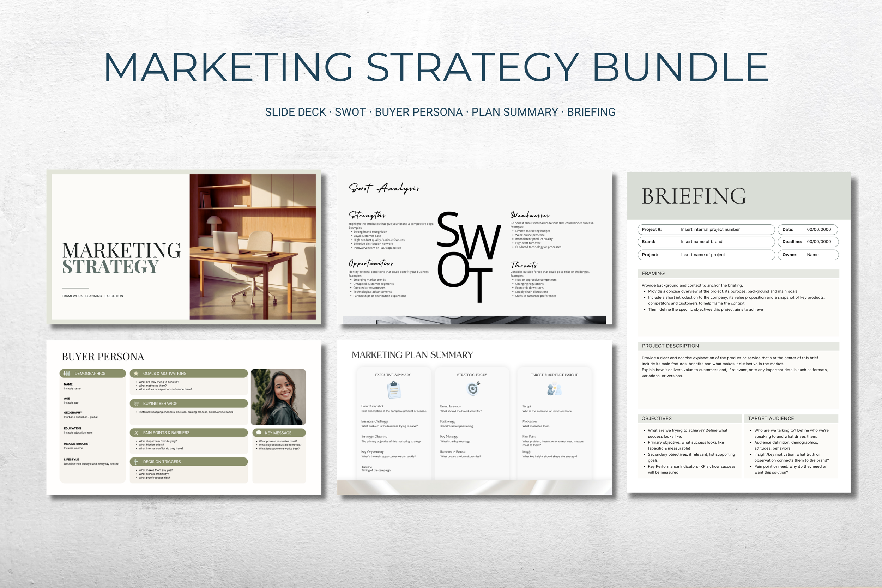
Task: Click the GEOGRAPHY label in Demographics
Action: (73, 412)
